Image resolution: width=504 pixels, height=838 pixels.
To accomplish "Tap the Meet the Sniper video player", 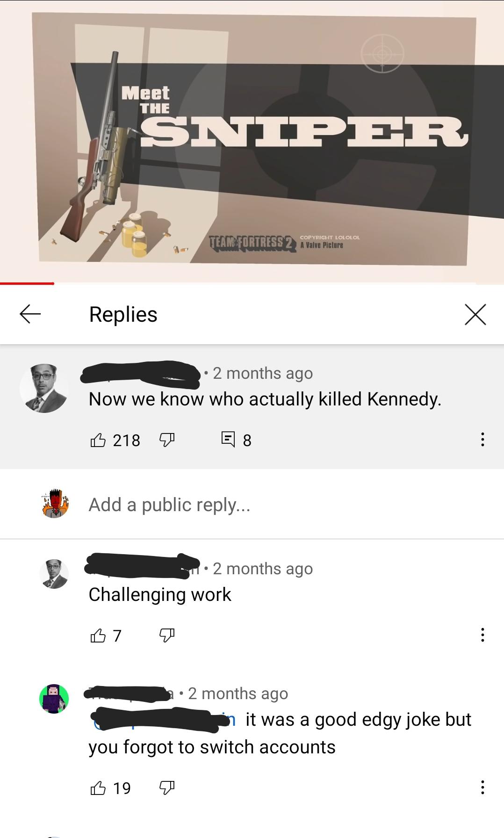I will pyautogui.click(x=252, y=140).
